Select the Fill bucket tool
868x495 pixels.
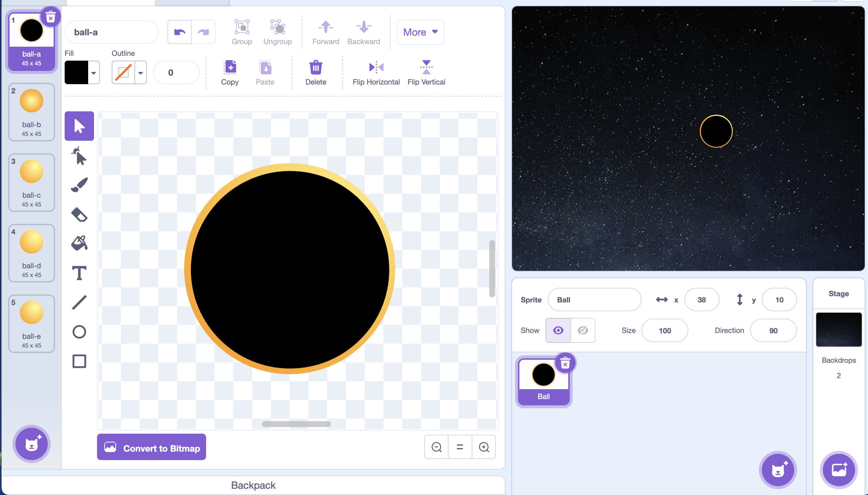pos(79,243)
